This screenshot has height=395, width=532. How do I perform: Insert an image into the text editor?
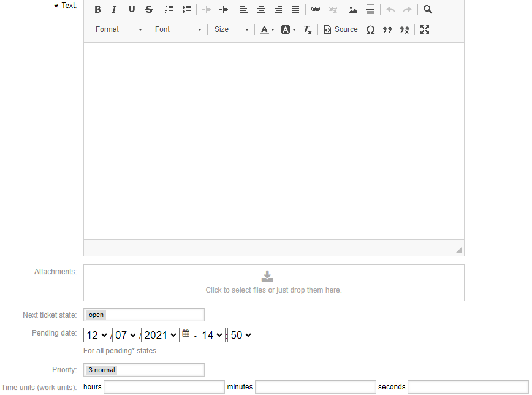352,9
